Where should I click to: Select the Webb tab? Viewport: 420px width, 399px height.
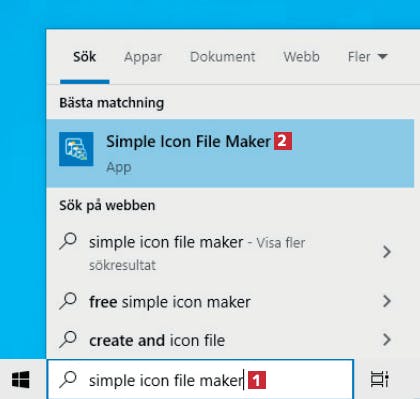[x=301, y=57]
